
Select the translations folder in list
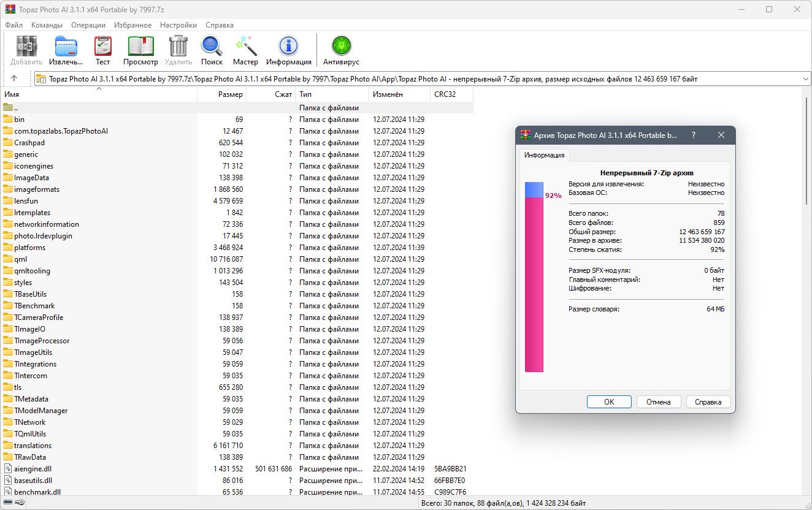[33, 446]
